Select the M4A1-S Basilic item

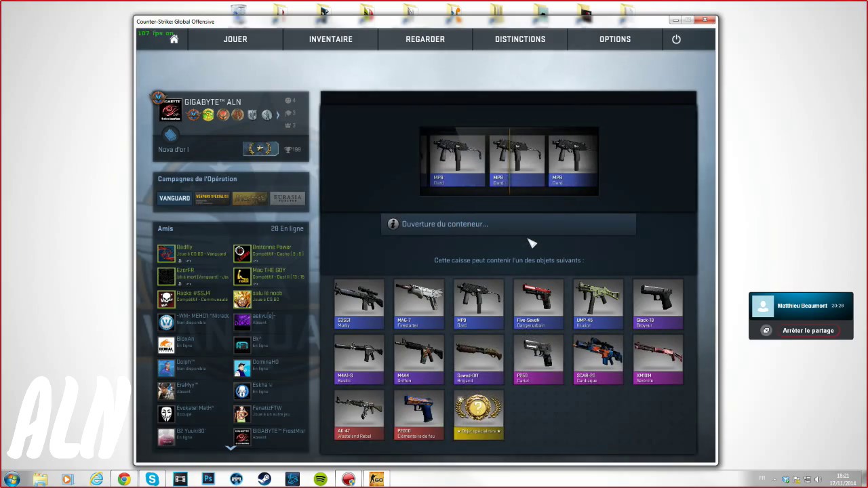pos(359,359)
